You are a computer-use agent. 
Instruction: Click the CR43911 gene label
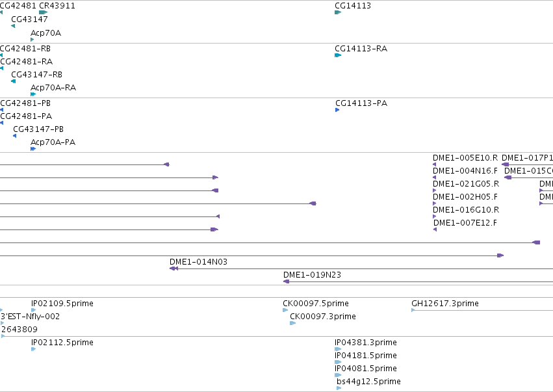click(57, 6)
